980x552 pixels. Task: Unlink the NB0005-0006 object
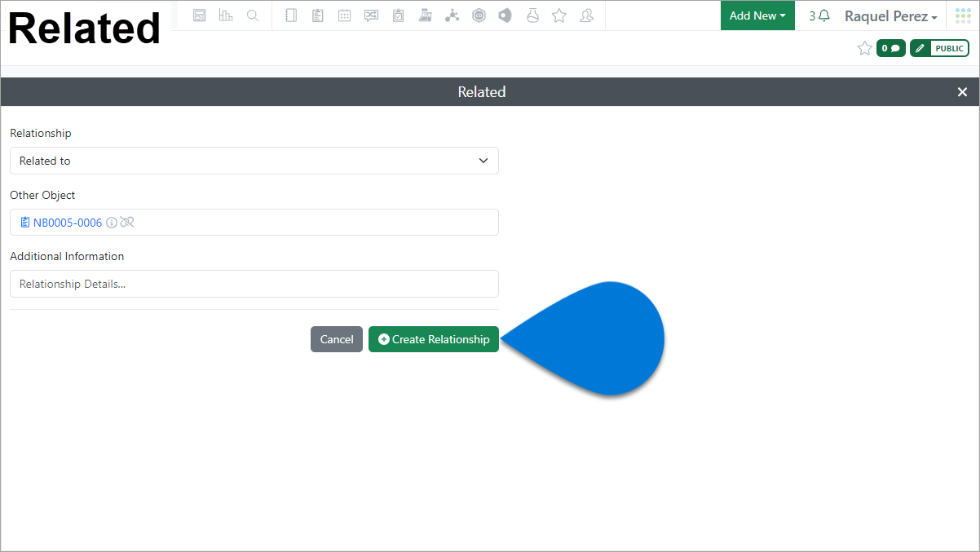pos(127,223)
